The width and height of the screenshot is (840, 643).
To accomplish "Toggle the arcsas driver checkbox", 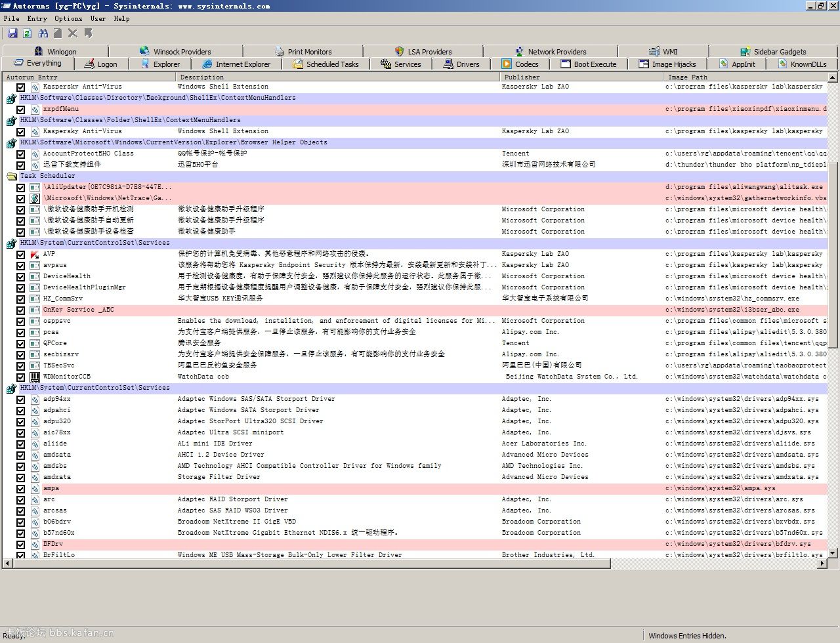I will 21,511.
